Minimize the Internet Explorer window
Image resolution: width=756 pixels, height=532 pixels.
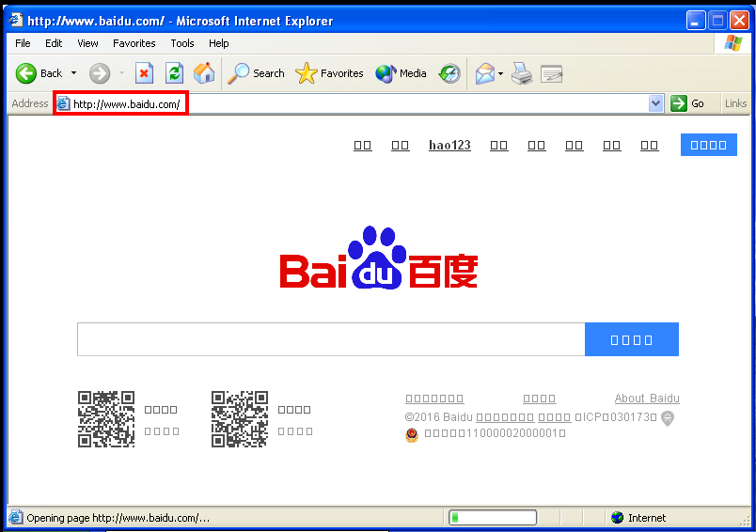pyautogui.click(x=696, y=21)
